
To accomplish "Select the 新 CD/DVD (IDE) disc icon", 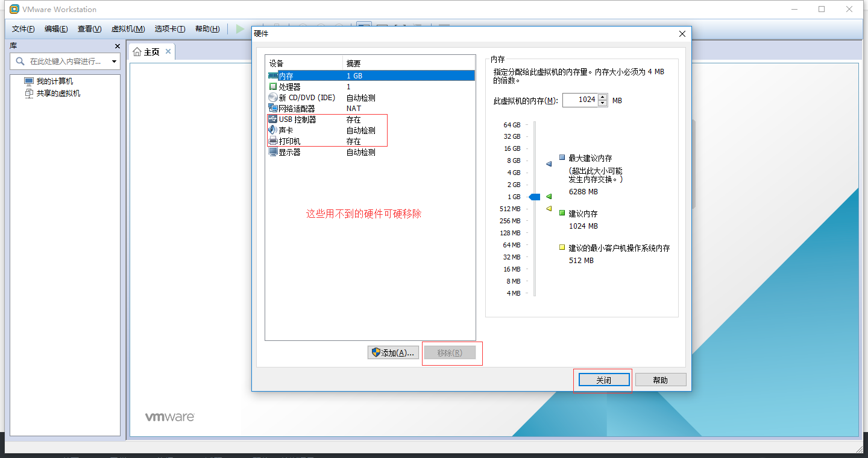I will coord(273,98).
